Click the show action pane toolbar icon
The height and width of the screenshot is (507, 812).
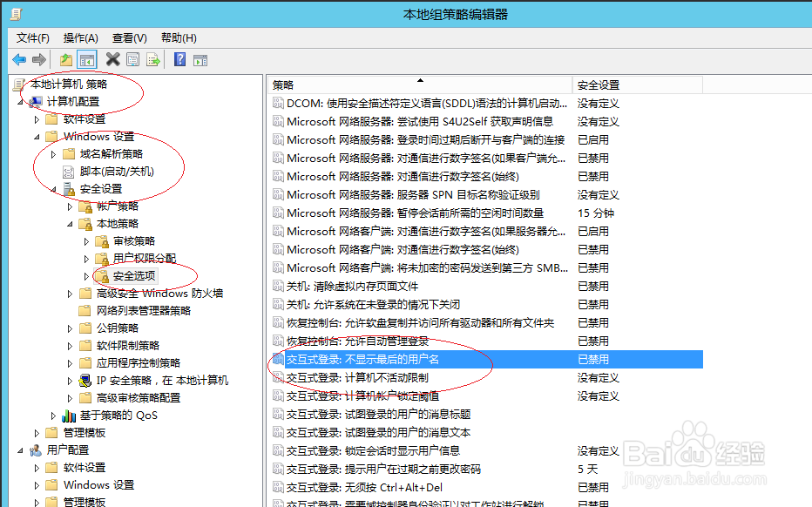click(201, 59)
